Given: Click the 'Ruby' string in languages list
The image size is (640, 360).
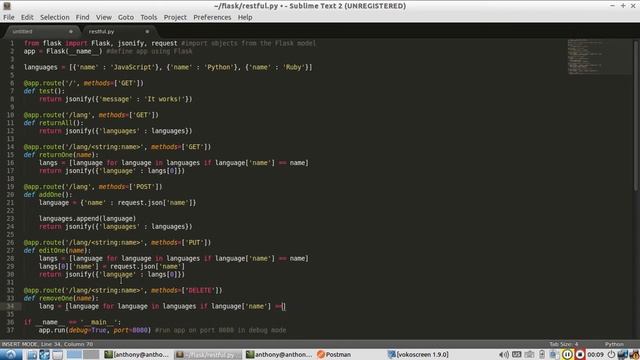Looking at the screenshot, I should pyautogui.click(x=293, y=67).
